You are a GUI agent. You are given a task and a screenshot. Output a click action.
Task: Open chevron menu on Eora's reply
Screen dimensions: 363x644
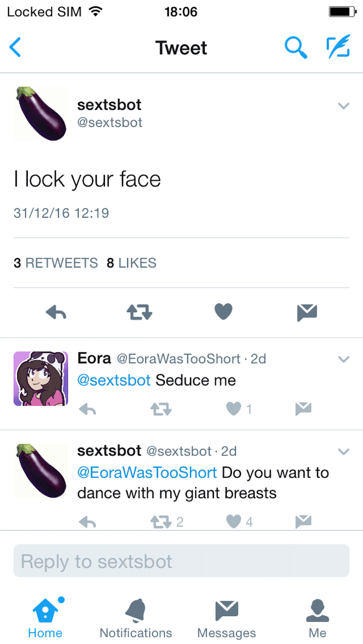pyautogui.click(x=344, y=359)
